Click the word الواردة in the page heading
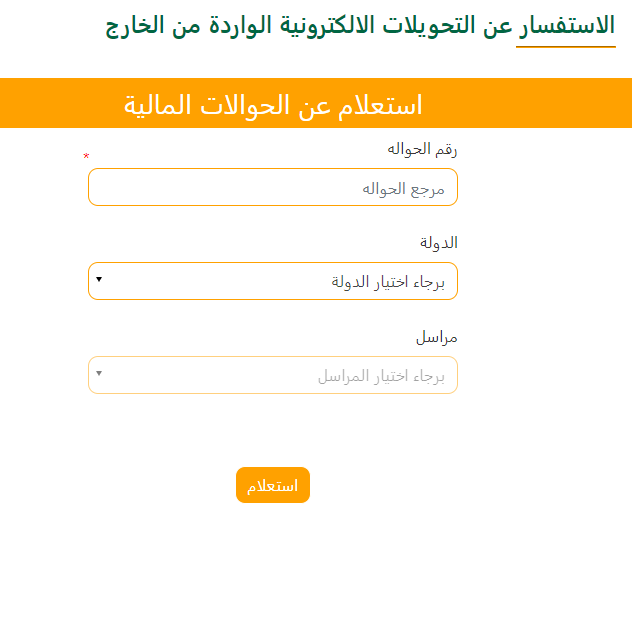Screen dimensions: 644x643 click(x=243, y=26)
